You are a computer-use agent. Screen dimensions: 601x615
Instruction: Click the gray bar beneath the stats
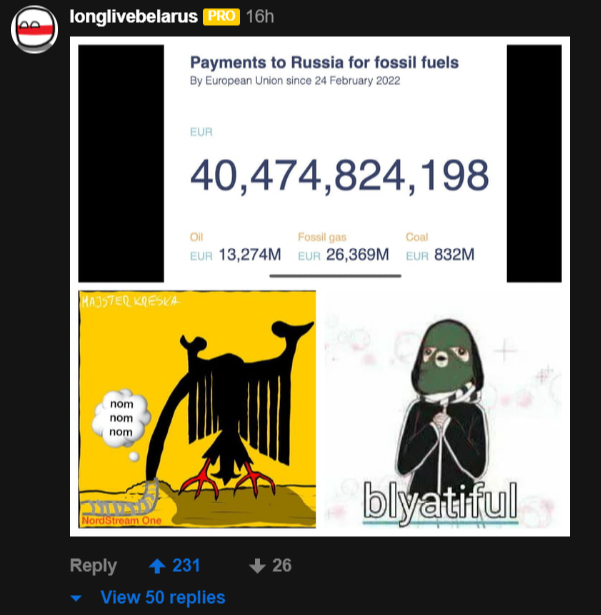click(335, 276)
